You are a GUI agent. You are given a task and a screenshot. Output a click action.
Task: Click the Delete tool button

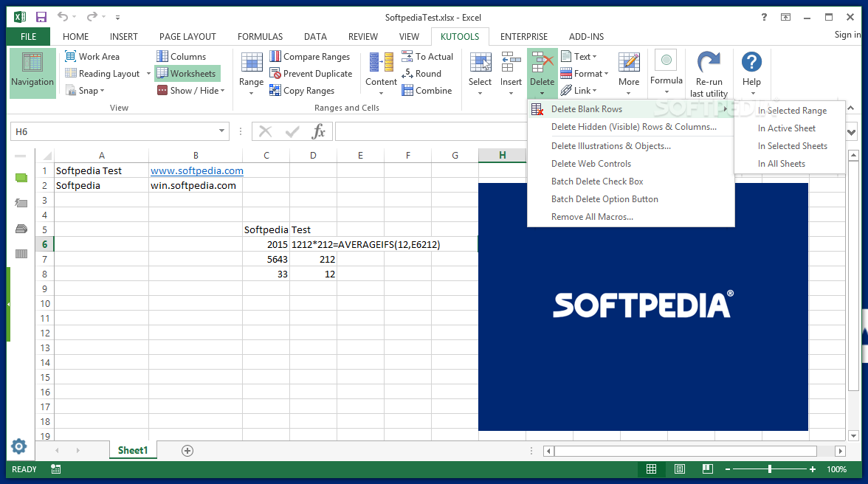pyautogui.click(x=542, y=74)
